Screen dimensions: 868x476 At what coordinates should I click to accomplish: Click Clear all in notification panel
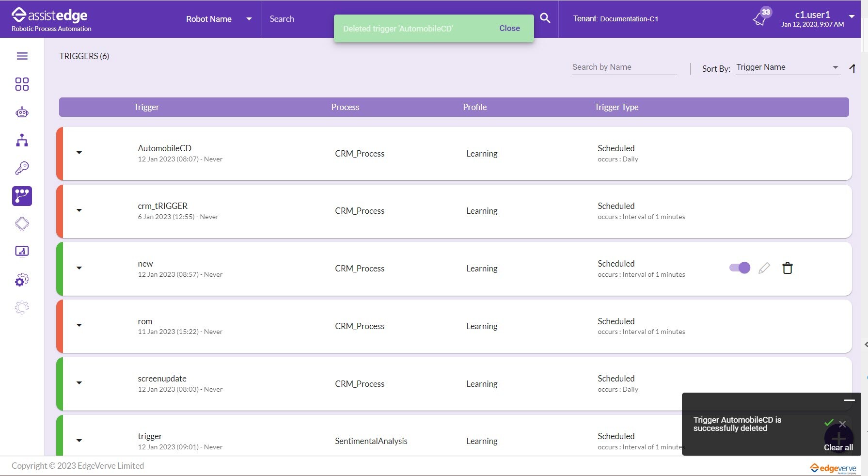point(838,447)
